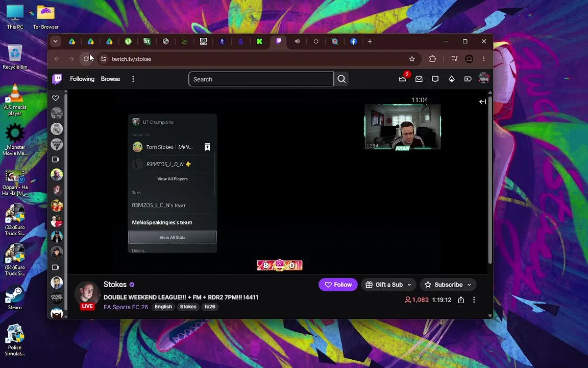Select the Tor Browser desktop icon
The image size is (588, 368).
[45, 17]
